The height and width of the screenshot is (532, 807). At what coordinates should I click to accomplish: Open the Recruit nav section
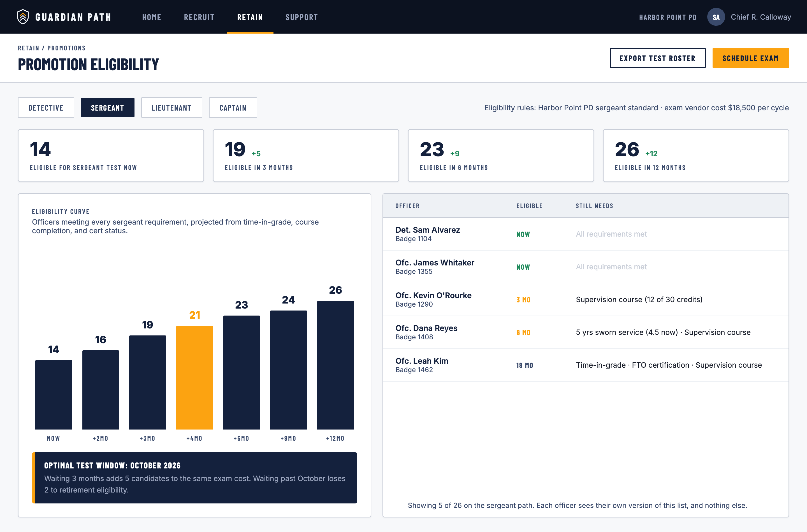(x=199, y=17)
